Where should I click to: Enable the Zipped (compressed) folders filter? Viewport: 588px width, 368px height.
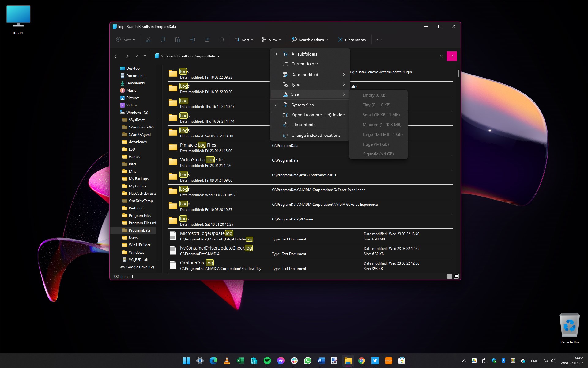[x=318, y=115]
